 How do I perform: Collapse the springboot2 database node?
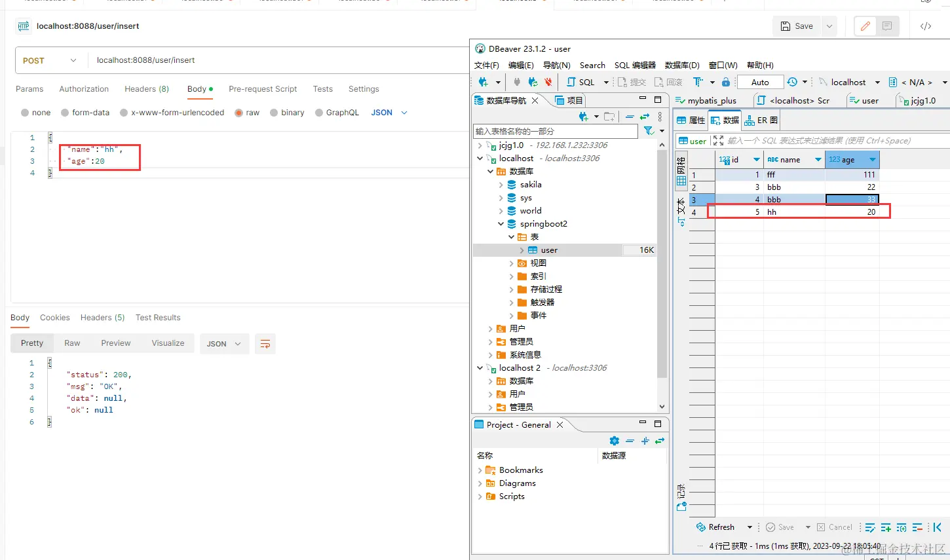coord(501,224)
